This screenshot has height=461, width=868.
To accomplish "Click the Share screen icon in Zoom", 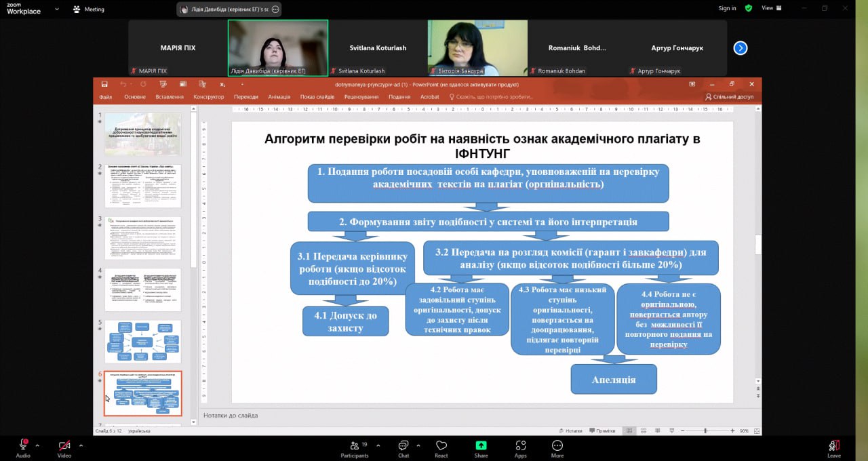I will pos(481,445).
